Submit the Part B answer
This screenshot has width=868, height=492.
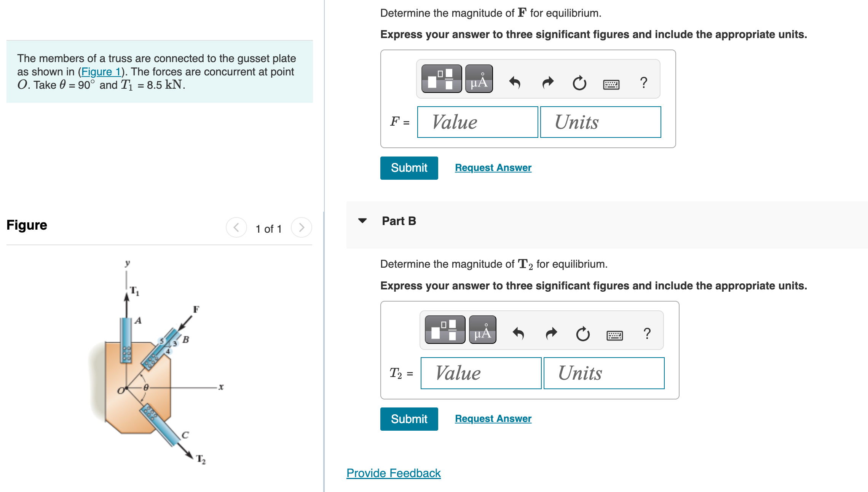[409, 419]
